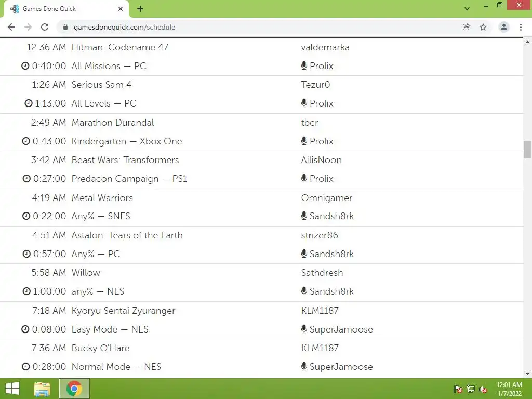Screen dimensions: 532x399
Task: Click runner name valdemarka
Action: pos(325,47)
